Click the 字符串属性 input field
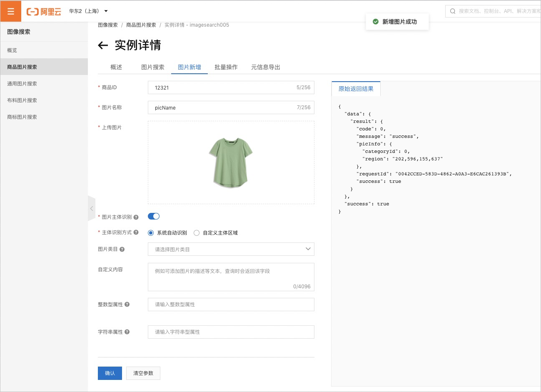The height and width of the screenshot is (392, 541). 231,332
